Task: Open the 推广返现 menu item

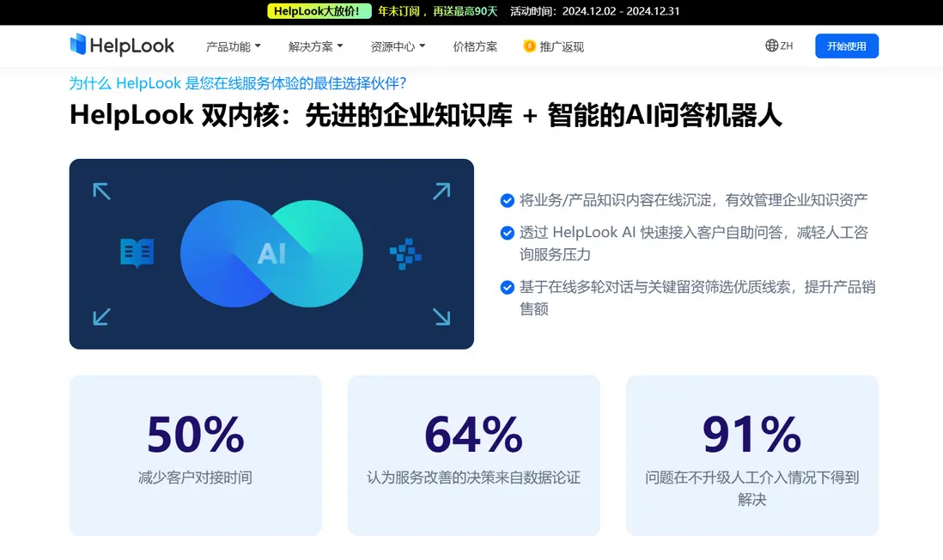Action: point(553,46)
